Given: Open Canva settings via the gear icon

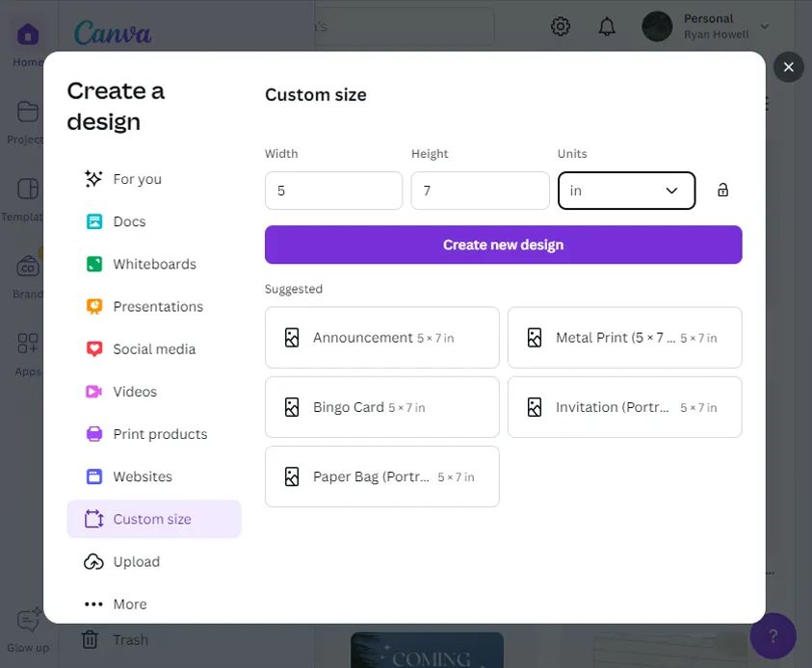Looking at the screenshot, I should click(561, 26).
